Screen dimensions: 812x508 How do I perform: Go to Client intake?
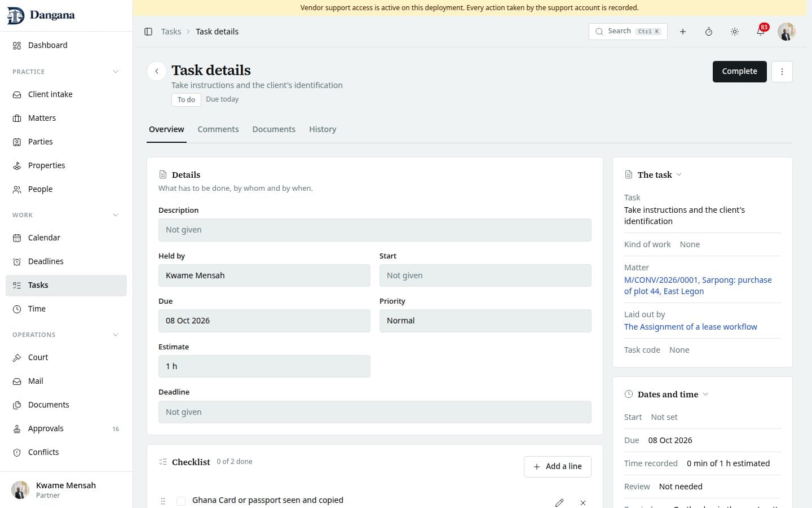(66, 94)
